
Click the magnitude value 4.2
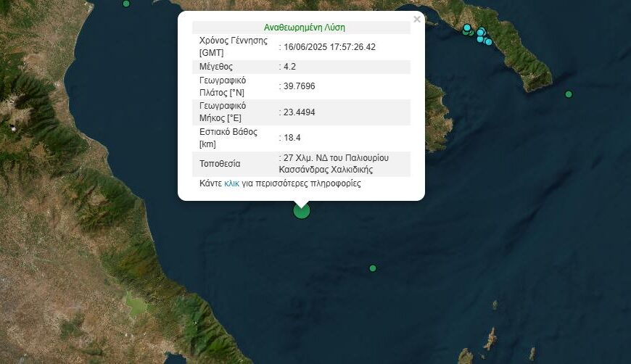pos(290,67)
